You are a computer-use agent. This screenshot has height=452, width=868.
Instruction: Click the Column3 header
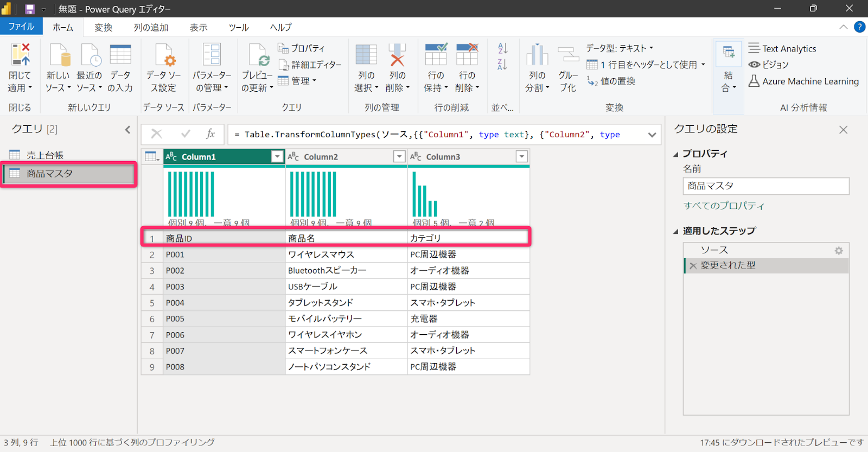(469, 157)
